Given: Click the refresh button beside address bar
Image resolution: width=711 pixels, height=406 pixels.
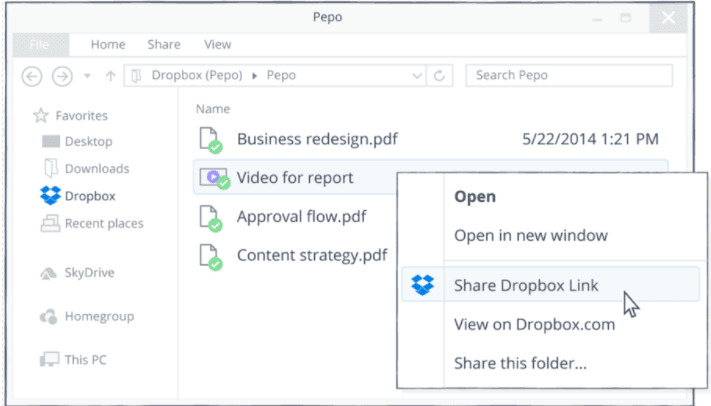Looking at the screenshot, I should point(441,75).
